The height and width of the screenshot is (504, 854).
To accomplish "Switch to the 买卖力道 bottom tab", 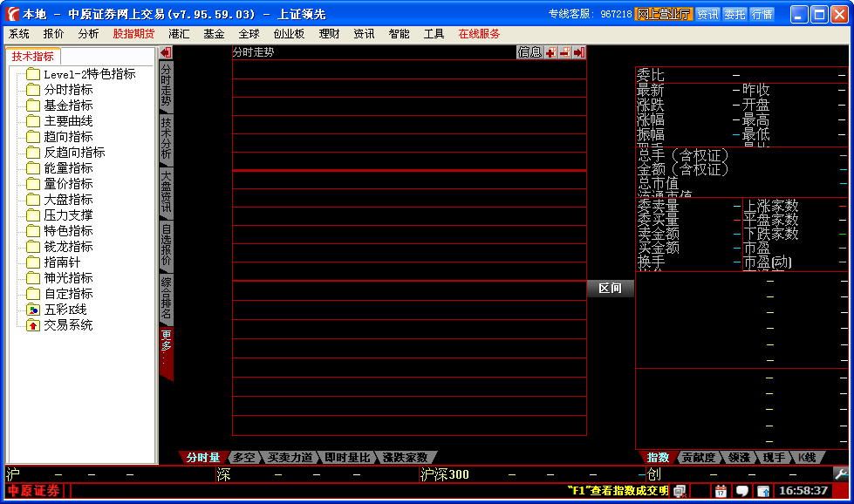I will click(x=290, y=458).
